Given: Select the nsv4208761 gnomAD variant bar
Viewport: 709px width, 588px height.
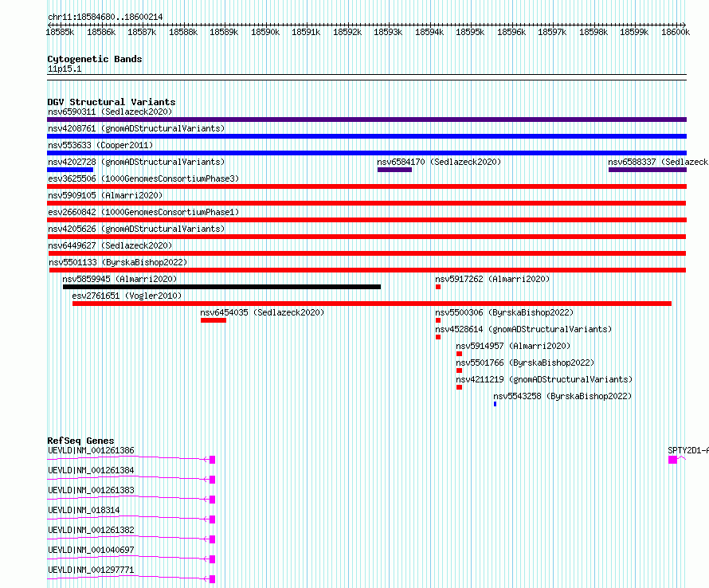Looking at the screenshot, I should point(366,136).
